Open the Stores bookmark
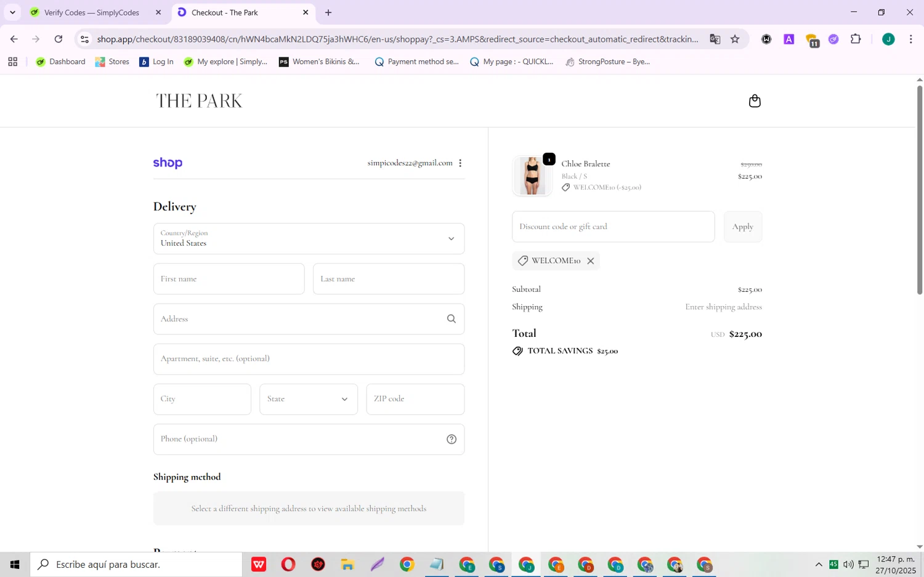924x577 pixels. click(112, 62)
